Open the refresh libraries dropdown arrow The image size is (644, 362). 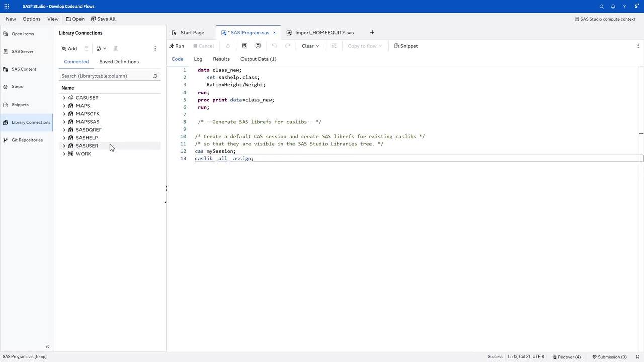coord(104,49)
